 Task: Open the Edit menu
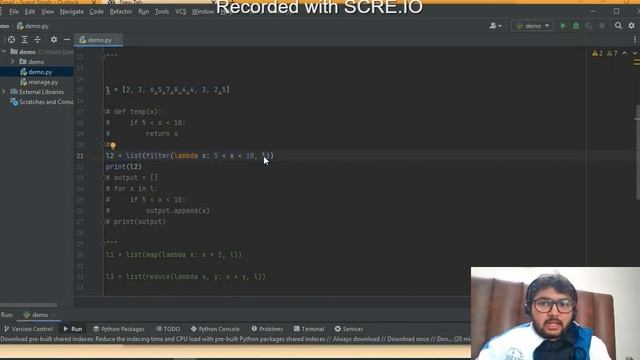tap(30, 11)
